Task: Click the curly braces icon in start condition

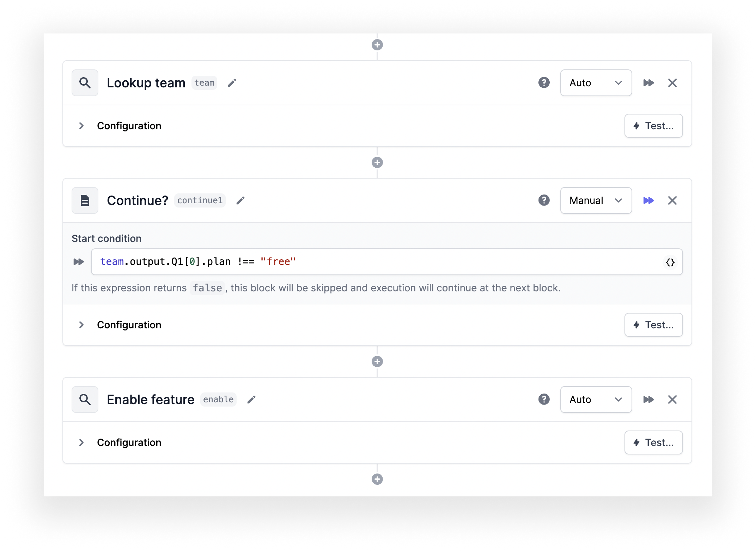Action: (x=670, y=262)
